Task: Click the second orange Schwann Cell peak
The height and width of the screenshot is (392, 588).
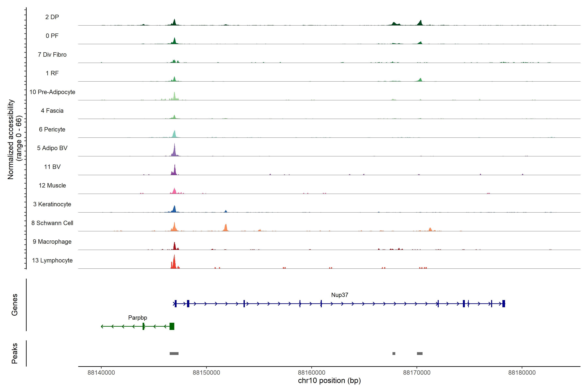Action: coord(226,228)
